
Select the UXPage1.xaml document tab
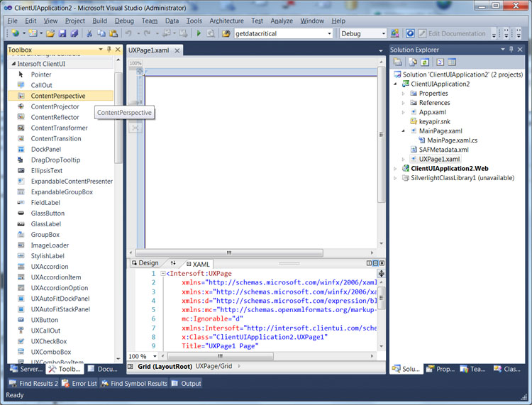(149, 50)
